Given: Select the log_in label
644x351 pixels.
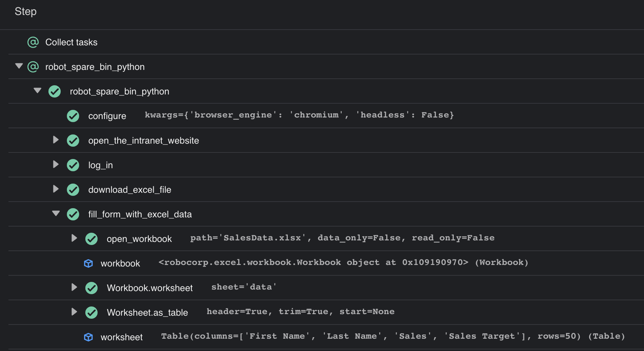Looking at the screenshot, I should point(101,165).
